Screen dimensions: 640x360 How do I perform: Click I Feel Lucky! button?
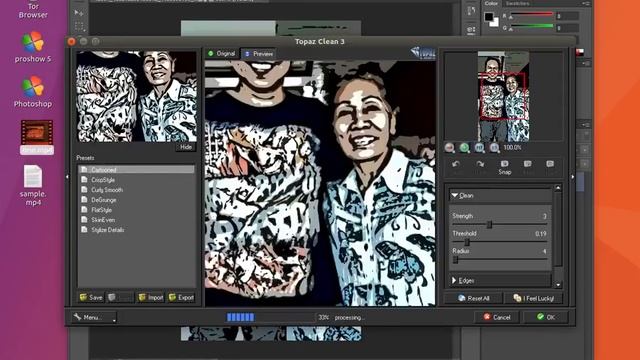[533, 298]
